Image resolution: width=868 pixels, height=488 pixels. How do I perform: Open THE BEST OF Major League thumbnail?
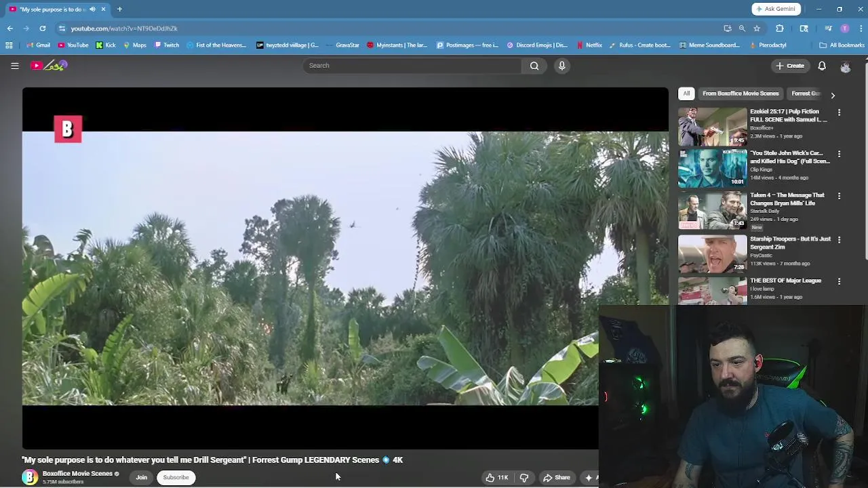(713, 291)
